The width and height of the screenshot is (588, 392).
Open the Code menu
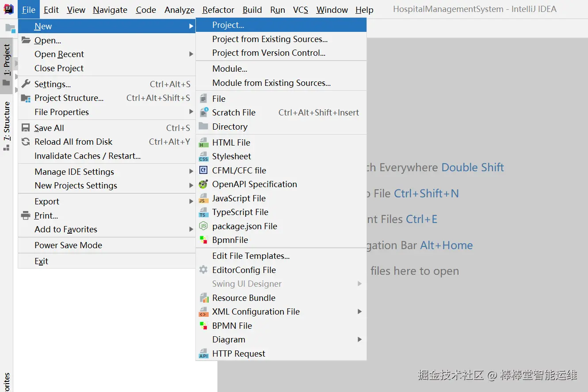click(146, 10)
